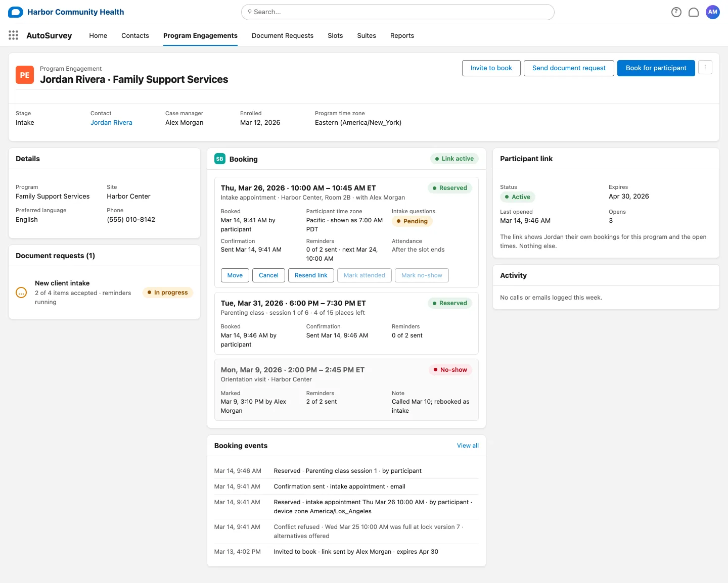Select the Tue, Mar 31, 2026 booking heading
The height and width of the screenshot is (583, 728).
293,303
